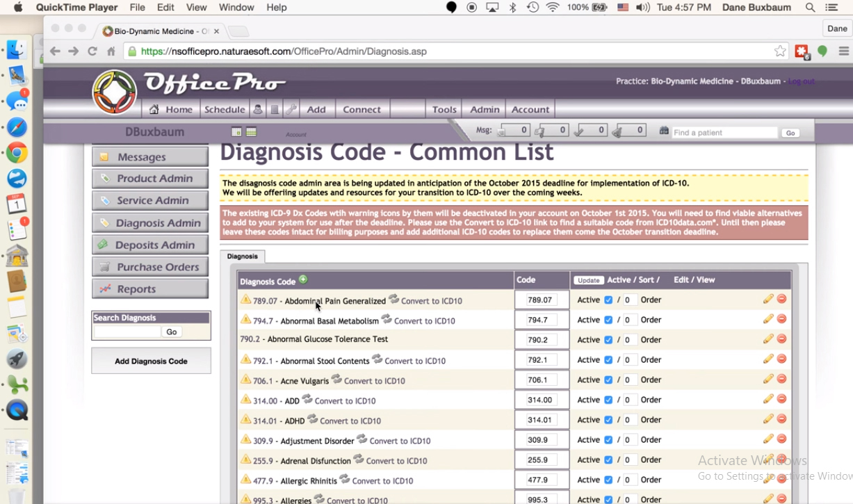Open the Tools menu in OfficePro navigation
This screenshot has height=504, width=853.
click(444, 109)
